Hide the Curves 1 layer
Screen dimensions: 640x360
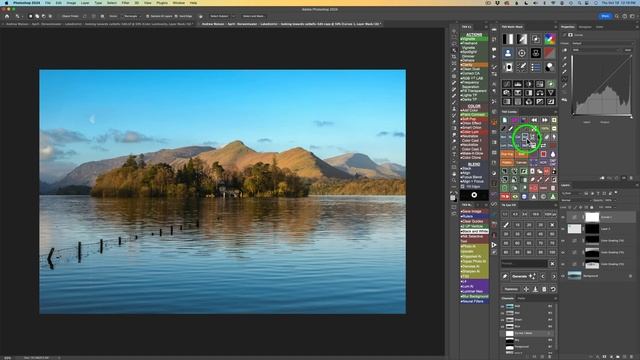click(x=563, y=217)
